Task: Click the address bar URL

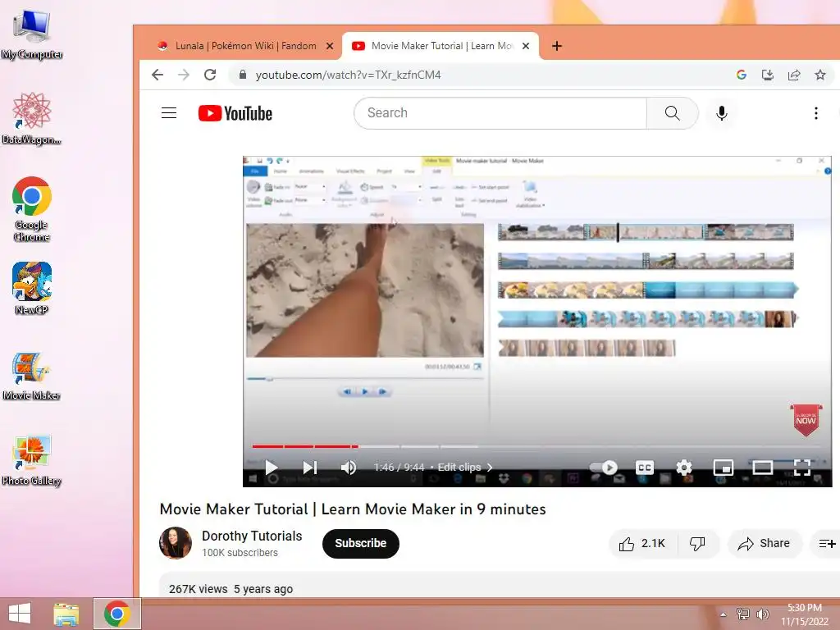Action: 348,75
